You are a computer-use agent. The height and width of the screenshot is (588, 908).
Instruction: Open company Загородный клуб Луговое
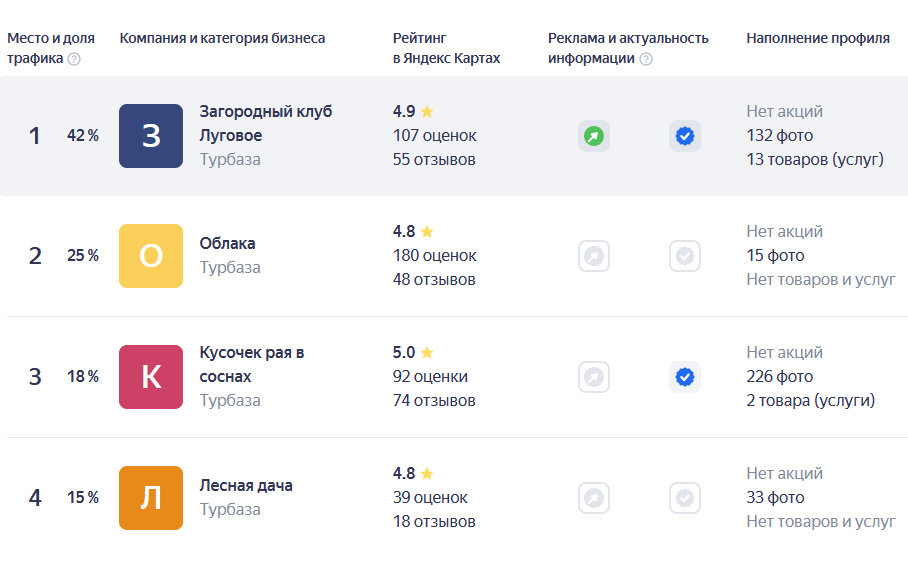coord(266,123)
